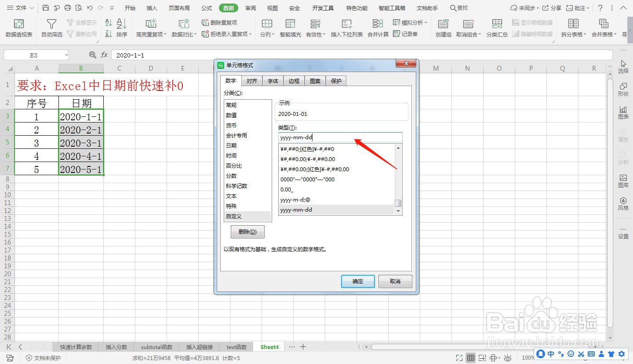Select column C header
The width and height of the screenshot is (633, 364).
point(119,68)
